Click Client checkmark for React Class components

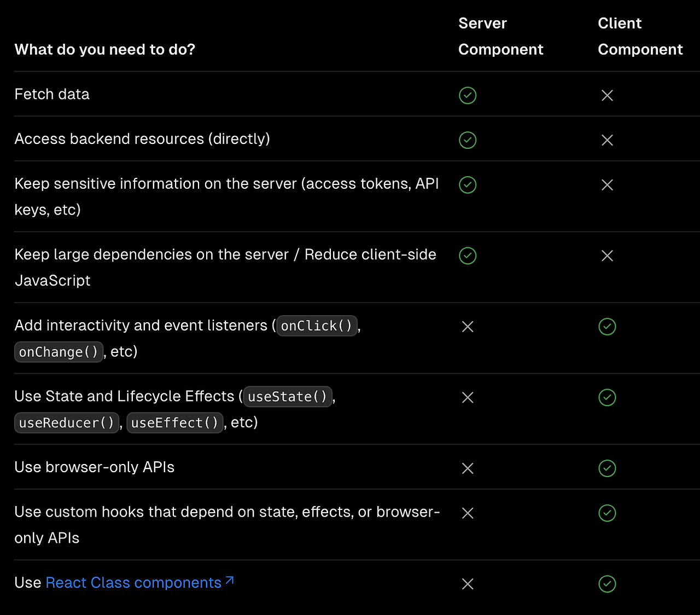(x=607, y=584)
